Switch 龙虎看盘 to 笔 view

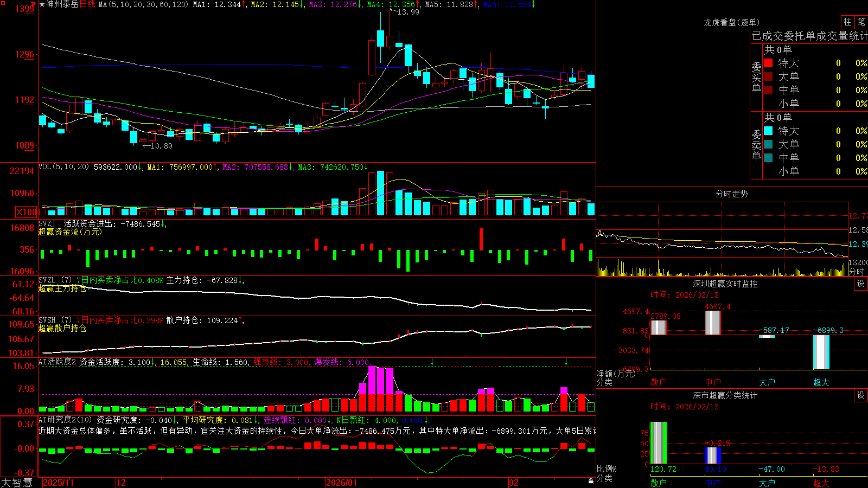pyautogui.click(x=861, y=22)
